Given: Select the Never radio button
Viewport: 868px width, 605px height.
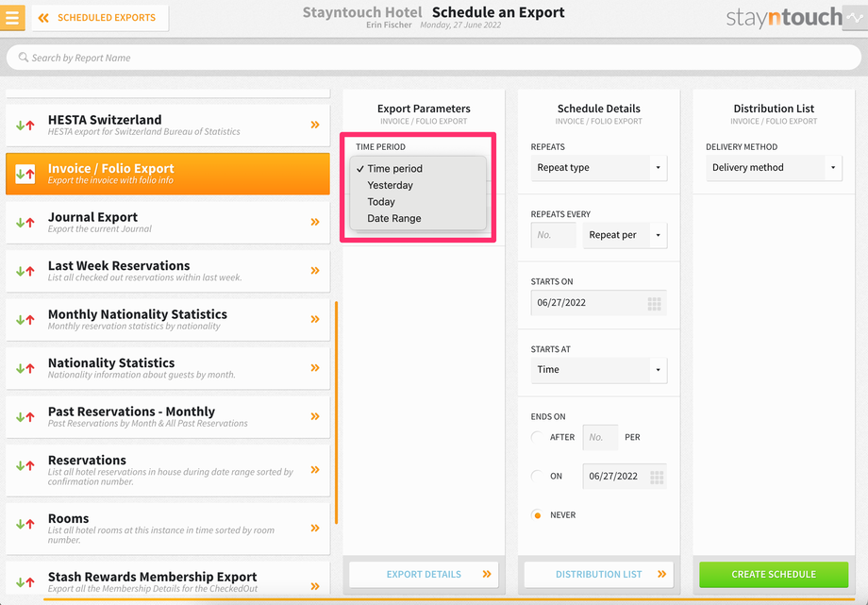Looking at the screenshot, I should pos(537,514).
